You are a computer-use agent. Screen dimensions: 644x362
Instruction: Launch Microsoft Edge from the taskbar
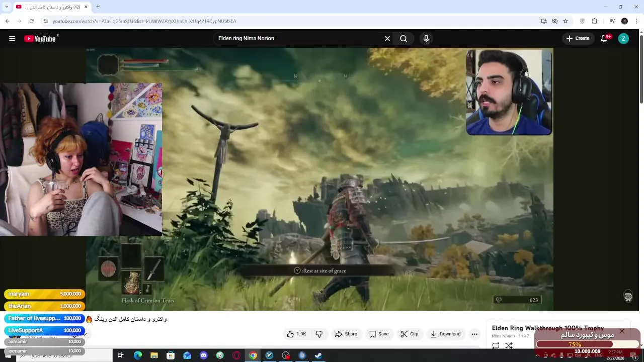138,355
